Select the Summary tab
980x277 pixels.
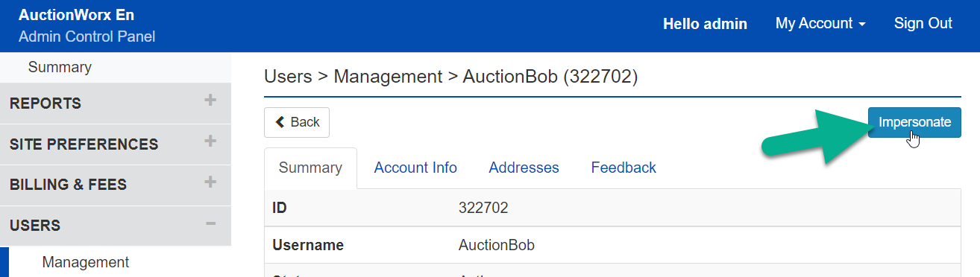point(310,168)
